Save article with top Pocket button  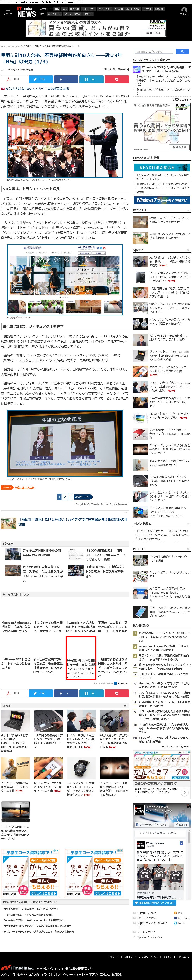[116, 79]
